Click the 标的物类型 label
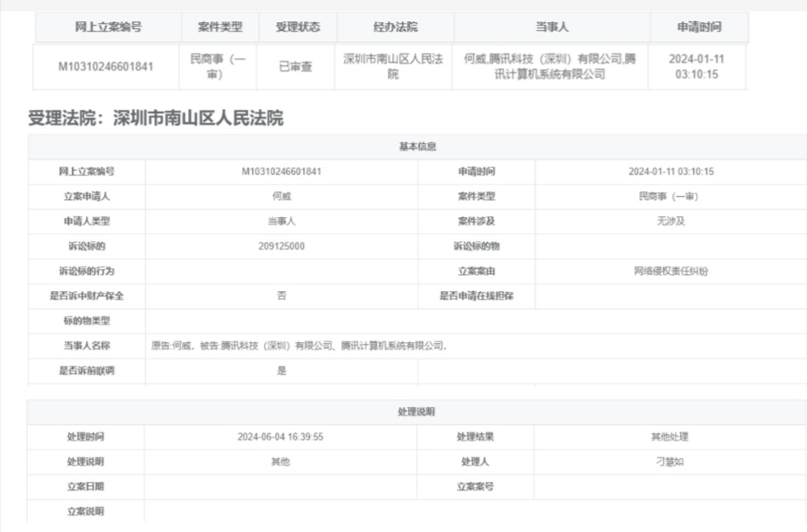The image size is (807, 532). (87, 321)
